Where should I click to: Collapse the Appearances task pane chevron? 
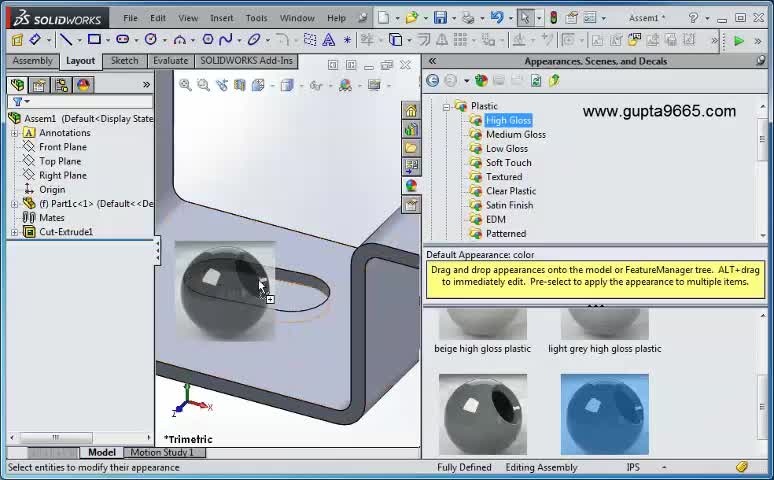pos(432,61)
